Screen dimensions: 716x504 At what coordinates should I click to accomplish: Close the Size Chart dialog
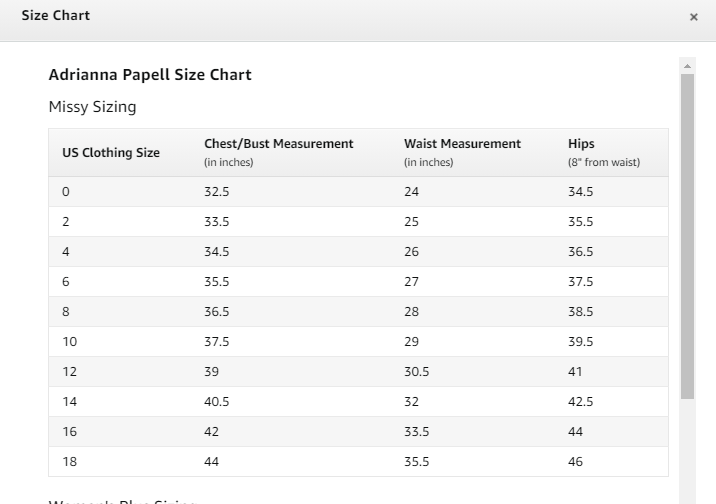point(694,17)
